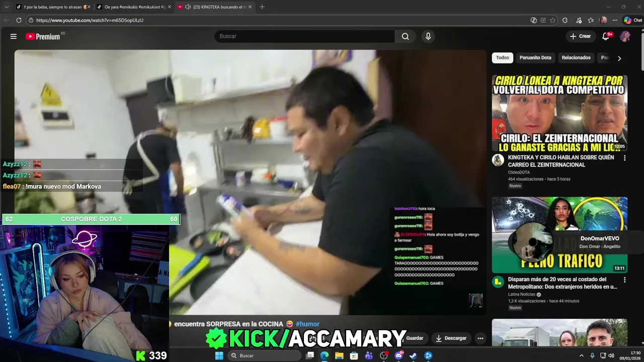Open browser settings and more menu
The height and width of the screenshot is (362, 644).
[615, 20]
